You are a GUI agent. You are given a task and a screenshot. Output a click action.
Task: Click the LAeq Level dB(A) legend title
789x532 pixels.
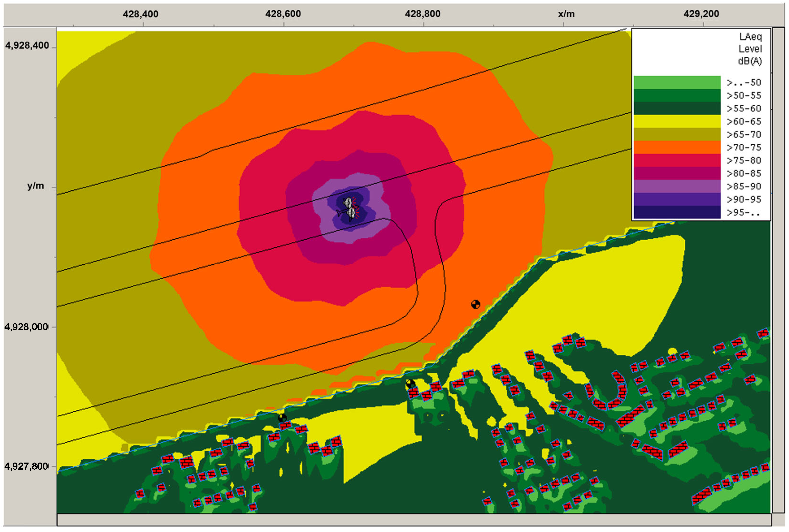[x=750, y=49]
